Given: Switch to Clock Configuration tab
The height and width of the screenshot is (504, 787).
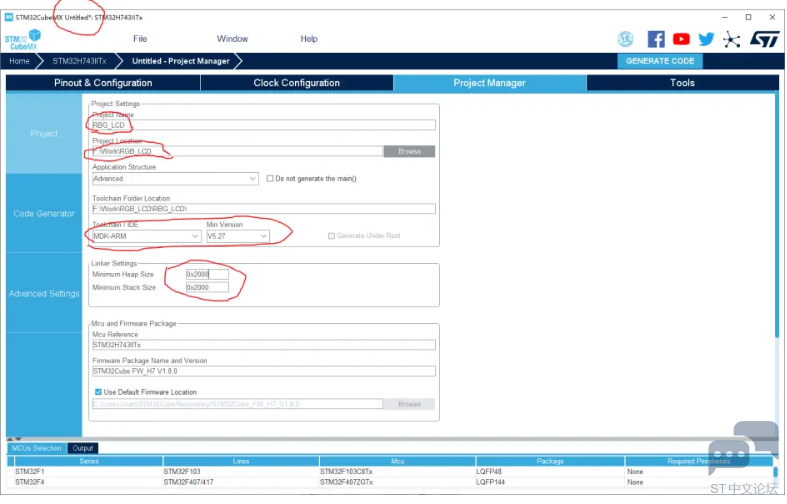Looking at the screenshot, I should [x=297, y=83].
